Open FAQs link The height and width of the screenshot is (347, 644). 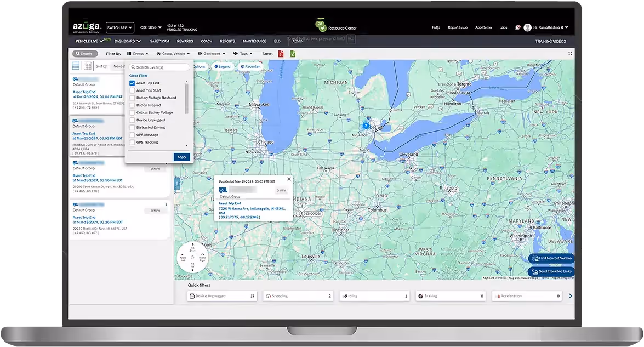[436, 27]
